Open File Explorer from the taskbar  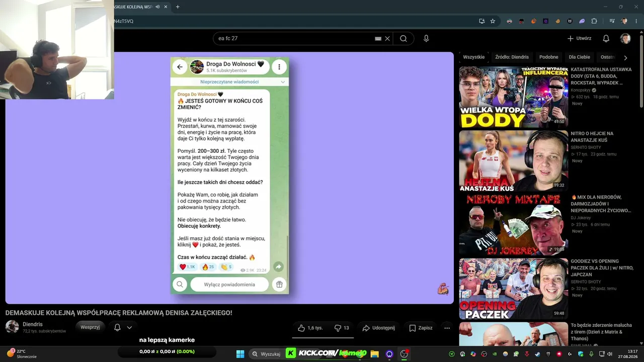[374, 354]
